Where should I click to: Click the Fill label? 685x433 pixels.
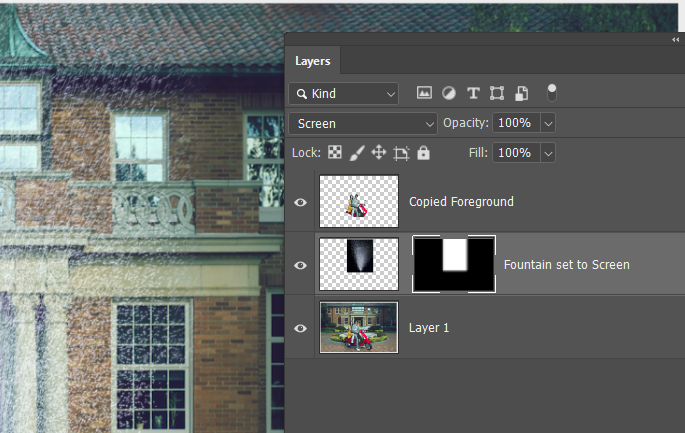478,152
